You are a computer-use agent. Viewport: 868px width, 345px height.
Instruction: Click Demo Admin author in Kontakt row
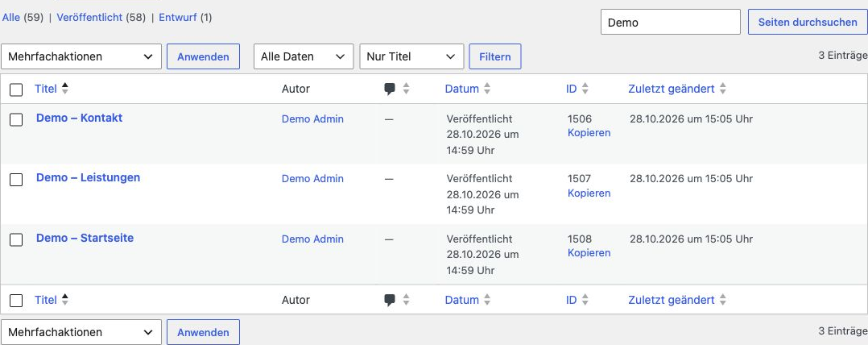tap(312, 119)
